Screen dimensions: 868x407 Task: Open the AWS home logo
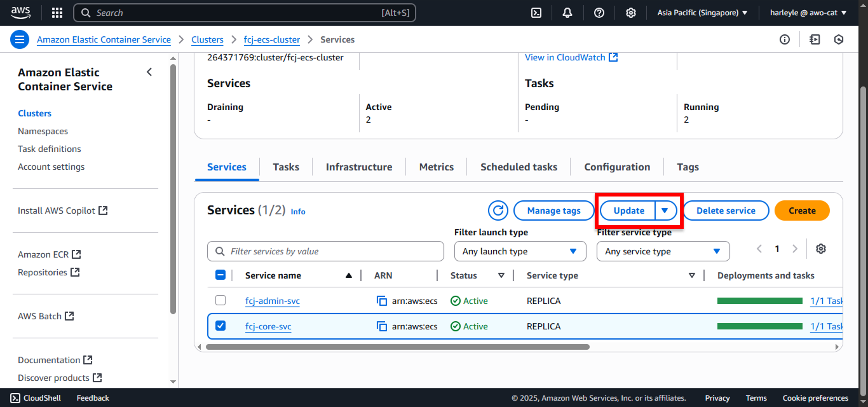coord(21,13)
